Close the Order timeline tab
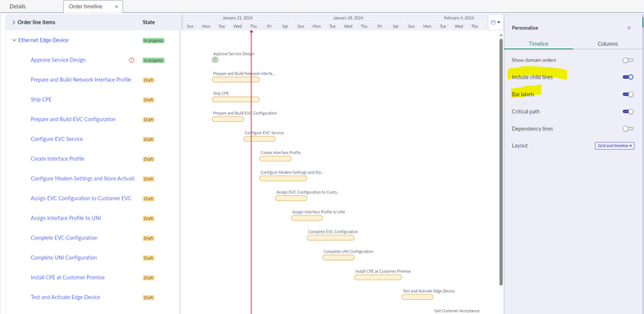The image size is (644, 314). (116, 7)
